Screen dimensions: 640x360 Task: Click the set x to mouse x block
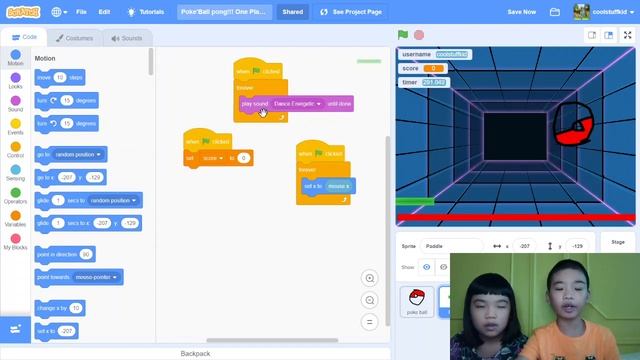coord(329,186)
